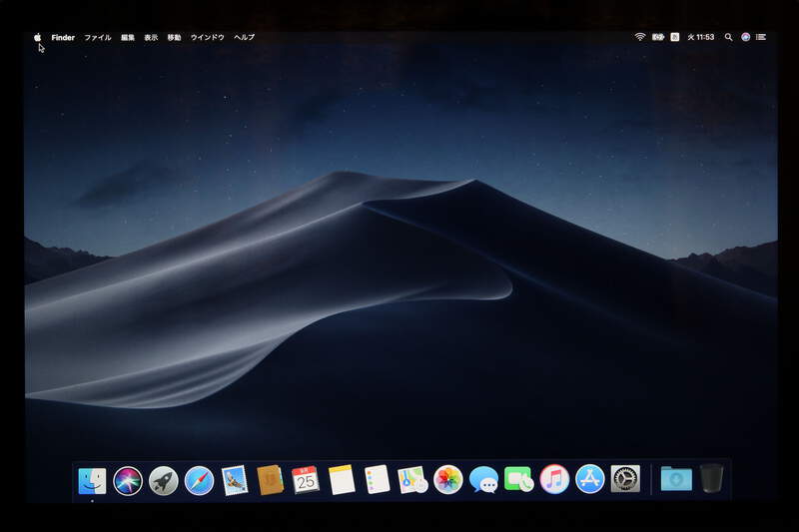The image size is (799, 532).
Task: Open the ファイル menu
Action: (x=98, y=37)
